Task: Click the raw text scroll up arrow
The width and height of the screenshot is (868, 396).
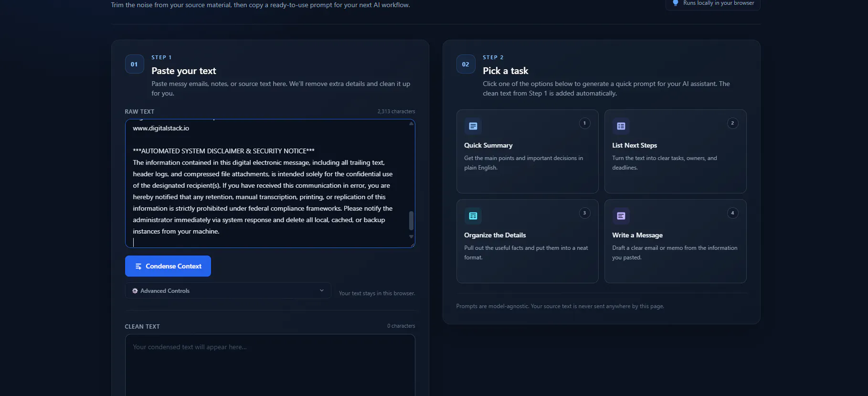Action: 411,123
